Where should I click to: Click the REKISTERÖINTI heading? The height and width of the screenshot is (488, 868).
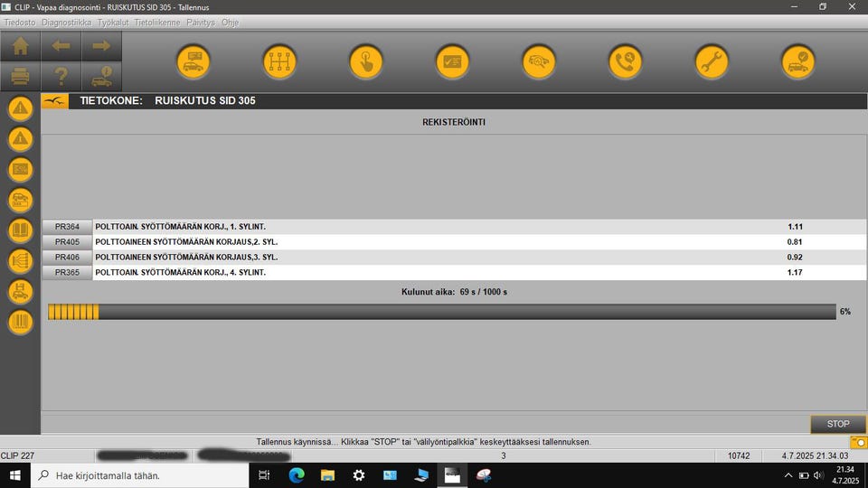pyautogui.click(x=454, y=122)
